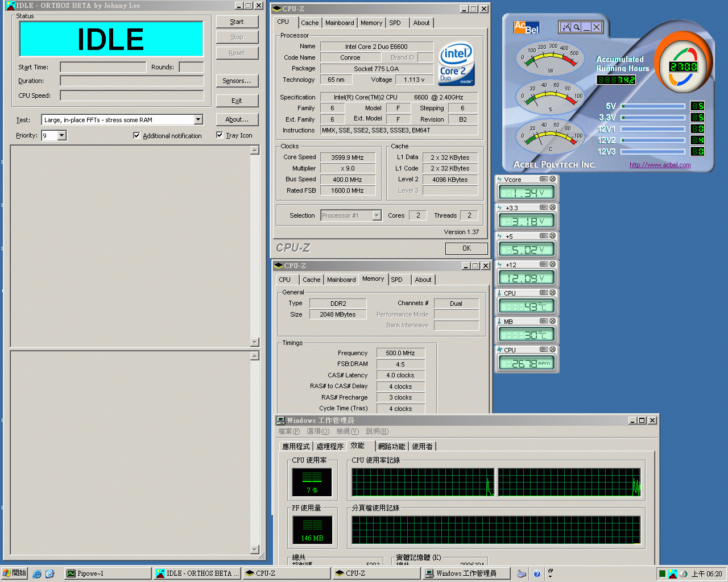Click the Internet Explorer quick launch icon

click(37, 574)
